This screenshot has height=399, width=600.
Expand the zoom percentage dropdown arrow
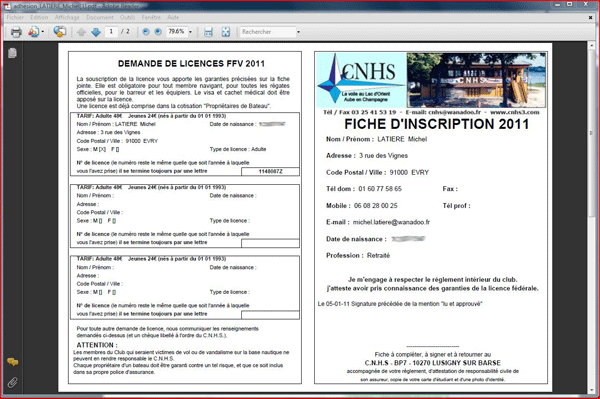click(x=190, y=32)
